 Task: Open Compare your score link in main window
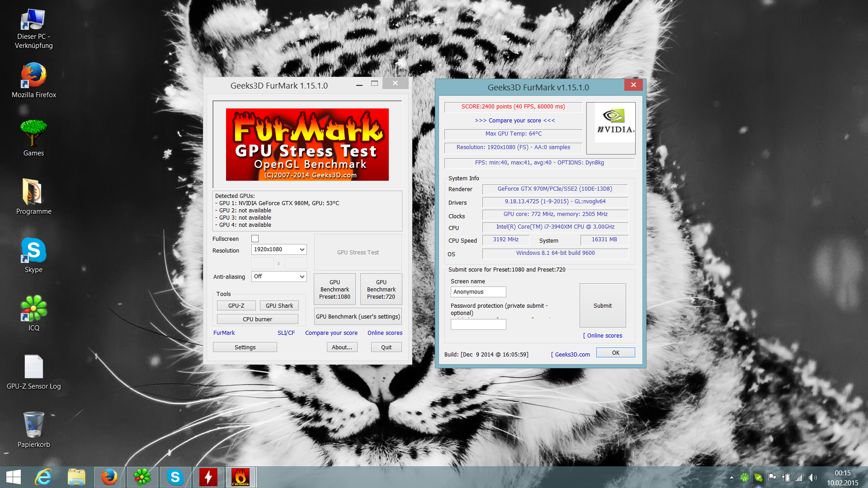pos(331,333)
